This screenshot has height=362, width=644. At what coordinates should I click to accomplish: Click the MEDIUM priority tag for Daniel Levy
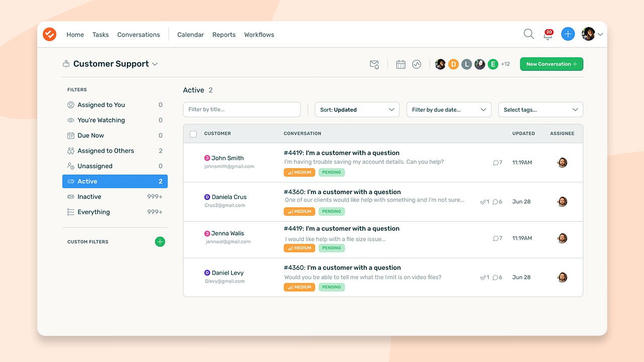point(299,287)
